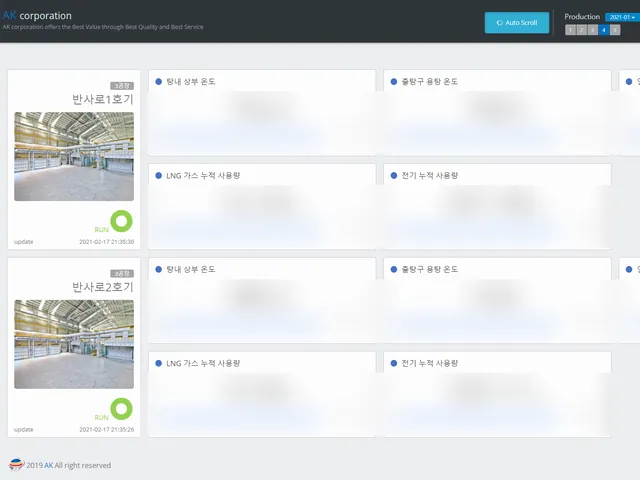Go to production page 5
Image resolution: width=640 pixels, height=480 pixels.
click(615, 30)
